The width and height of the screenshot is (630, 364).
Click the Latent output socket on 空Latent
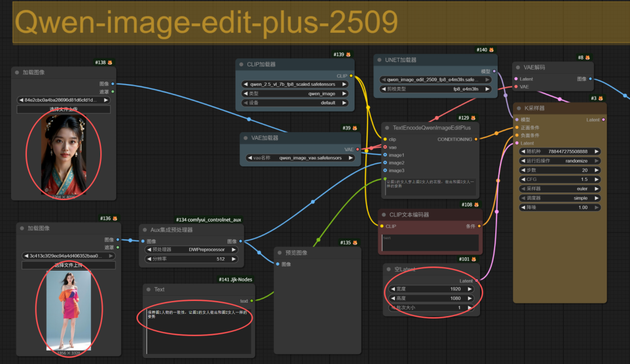477,281
